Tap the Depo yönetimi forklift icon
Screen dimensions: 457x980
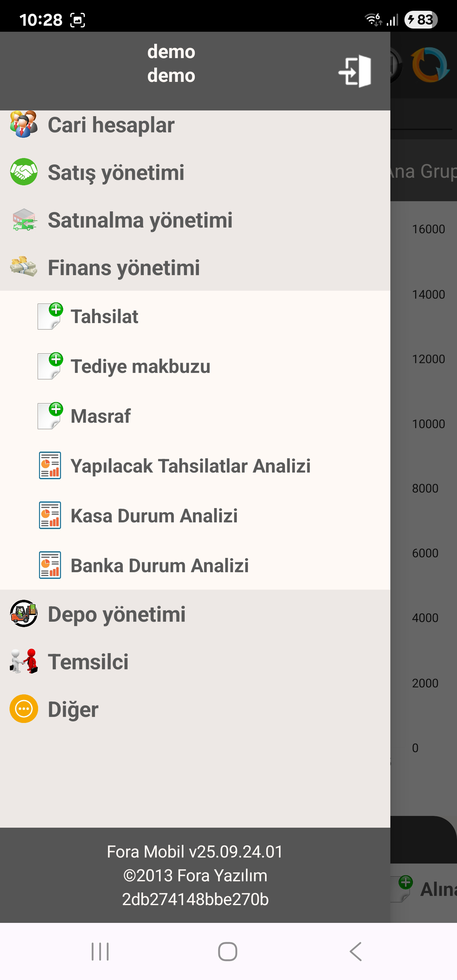pyautogui.click(x=23, y=613)
